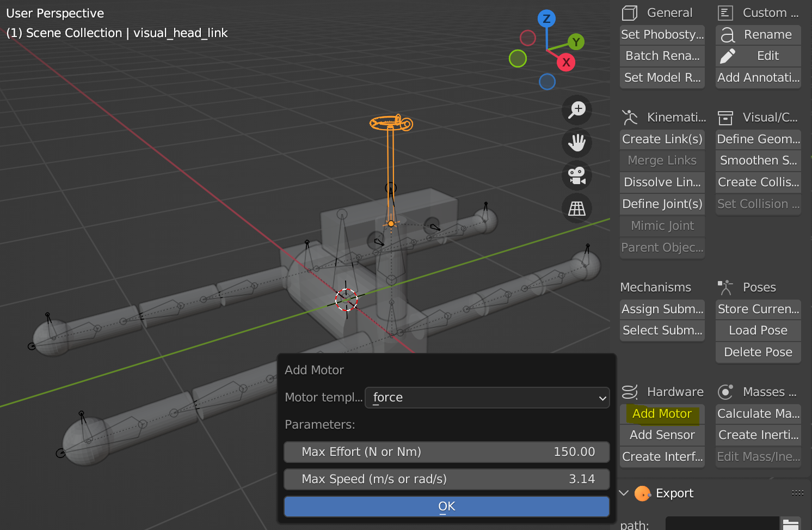Click Create Link(s) under Kinematics
The height and width of the screenshot is (530, 812).
662,139
